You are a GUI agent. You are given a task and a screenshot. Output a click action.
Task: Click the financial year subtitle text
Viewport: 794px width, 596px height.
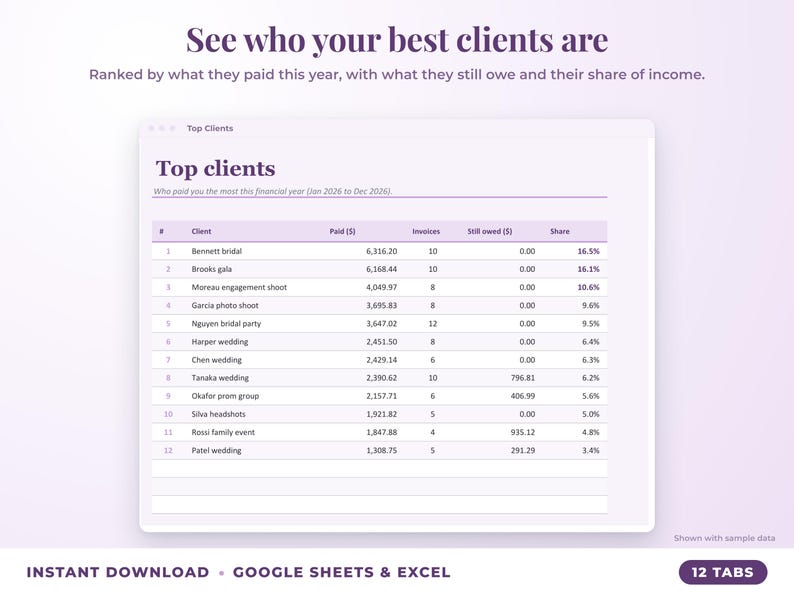coord(273,191)
